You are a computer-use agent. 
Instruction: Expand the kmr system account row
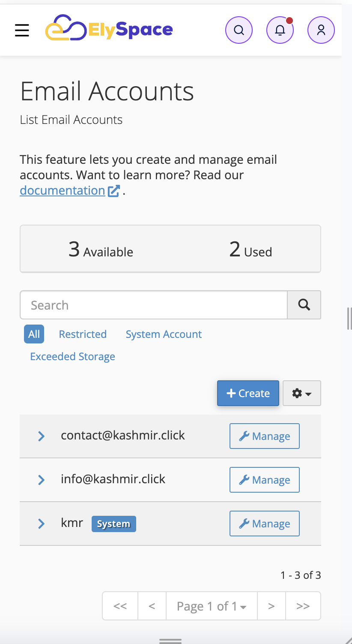(x=42, y=524)
